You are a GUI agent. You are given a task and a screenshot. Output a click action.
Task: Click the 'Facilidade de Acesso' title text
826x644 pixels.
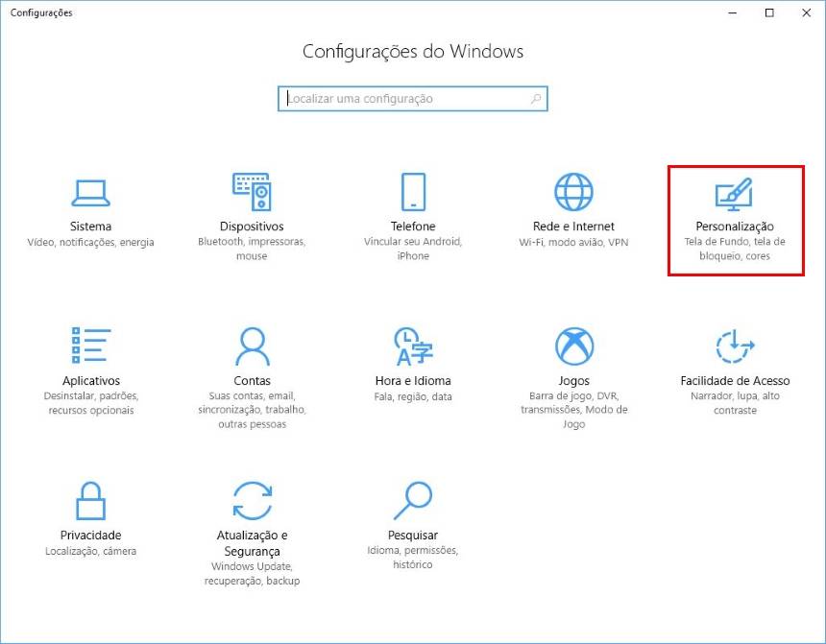(x=735, y=381)
